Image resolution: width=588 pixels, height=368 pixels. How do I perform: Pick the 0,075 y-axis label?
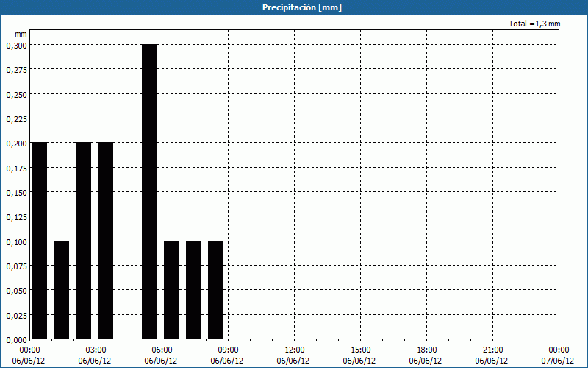(16, 266)
